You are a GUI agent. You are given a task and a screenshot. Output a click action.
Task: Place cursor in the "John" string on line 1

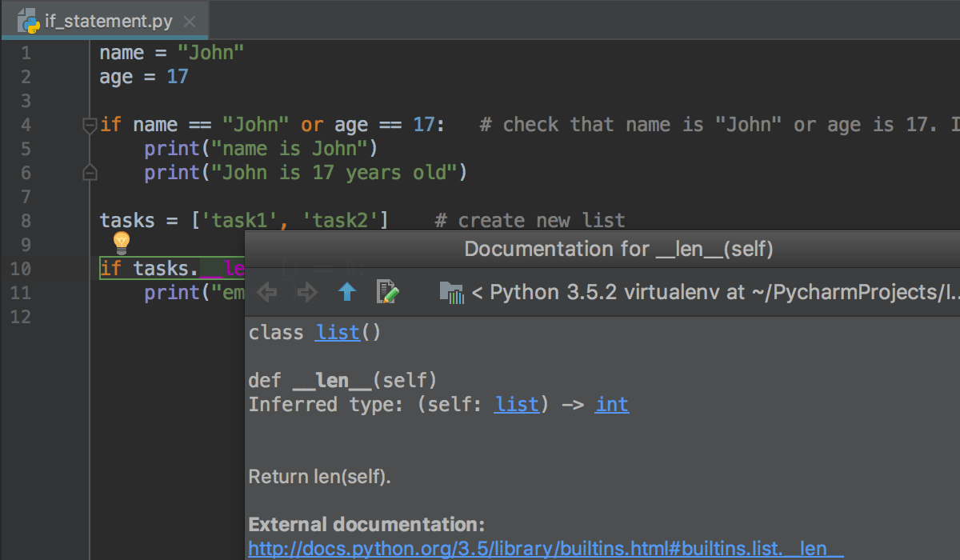(210, 53)
